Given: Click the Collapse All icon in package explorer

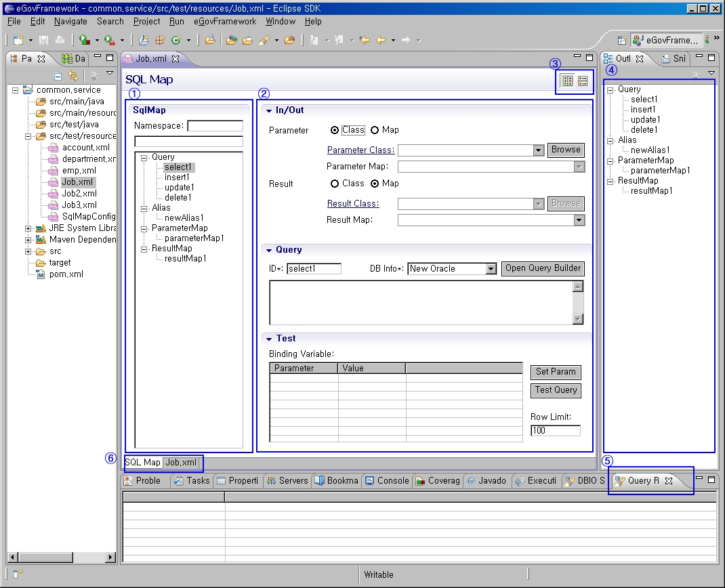Looking at the screenshot, I should point(58,76).
